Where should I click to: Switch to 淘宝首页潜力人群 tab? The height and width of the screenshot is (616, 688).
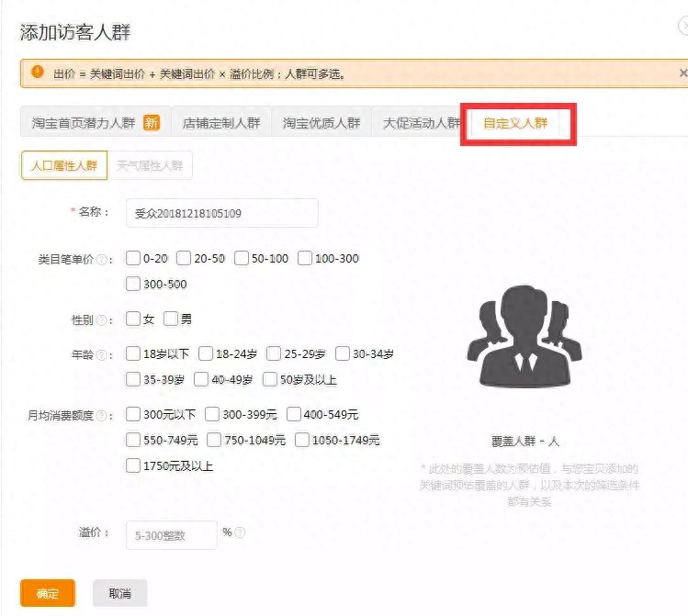pos(96,122)
